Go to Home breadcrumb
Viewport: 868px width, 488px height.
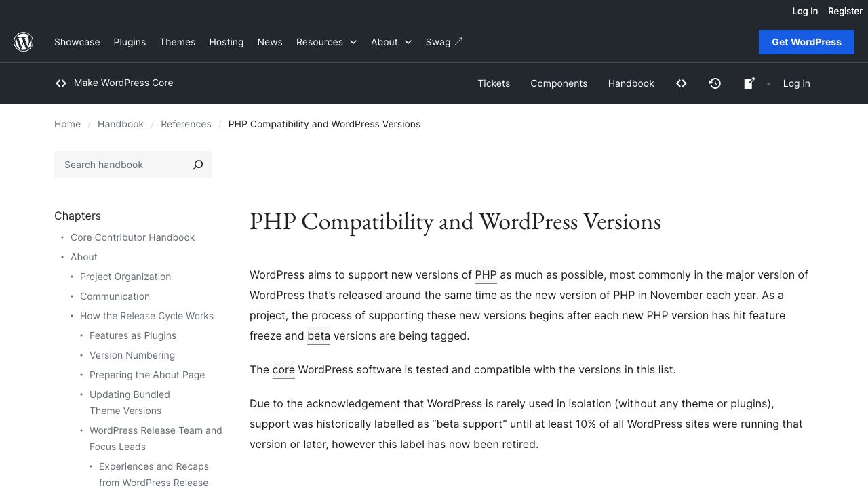67,124
